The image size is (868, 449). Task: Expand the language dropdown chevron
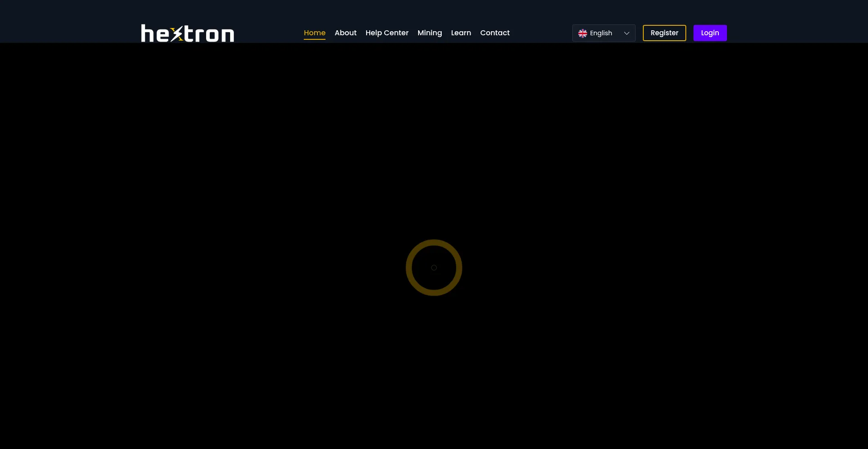point(627,33)
